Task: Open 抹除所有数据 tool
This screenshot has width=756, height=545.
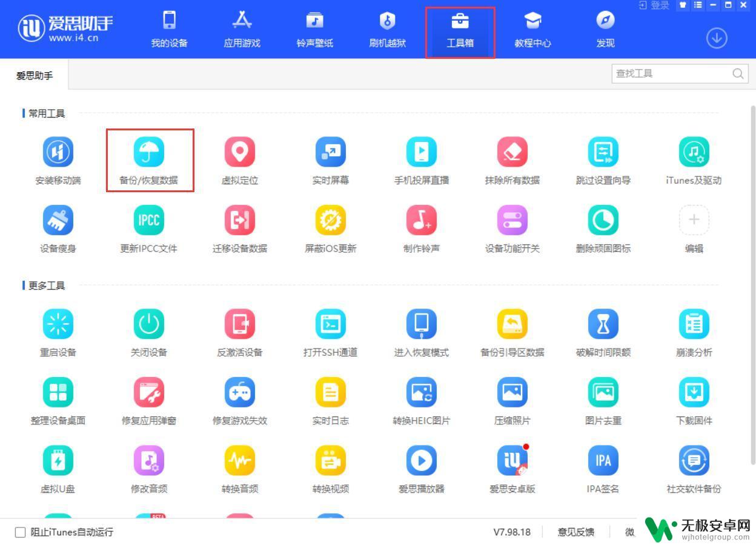Action: [512, 152]
